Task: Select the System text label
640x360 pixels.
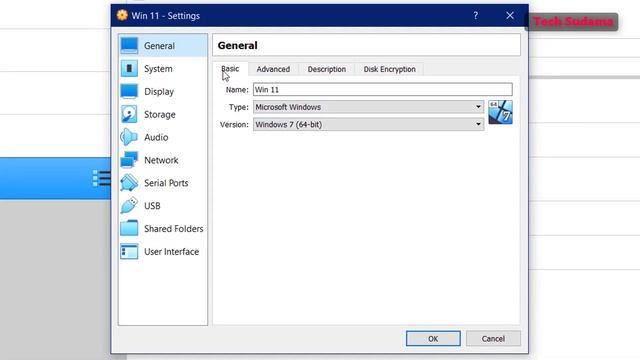Action: pos(158,69)
